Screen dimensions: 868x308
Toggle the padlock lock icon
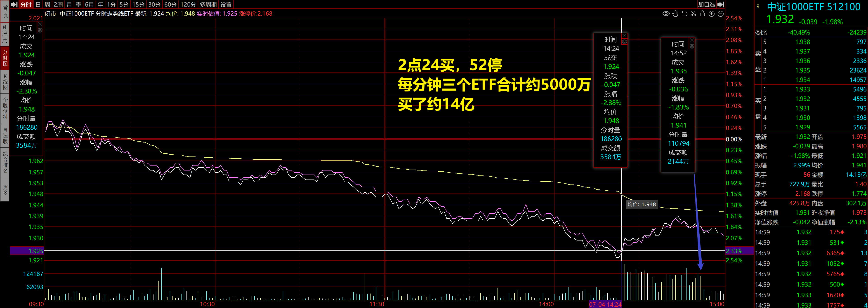(x=702, y=14)
